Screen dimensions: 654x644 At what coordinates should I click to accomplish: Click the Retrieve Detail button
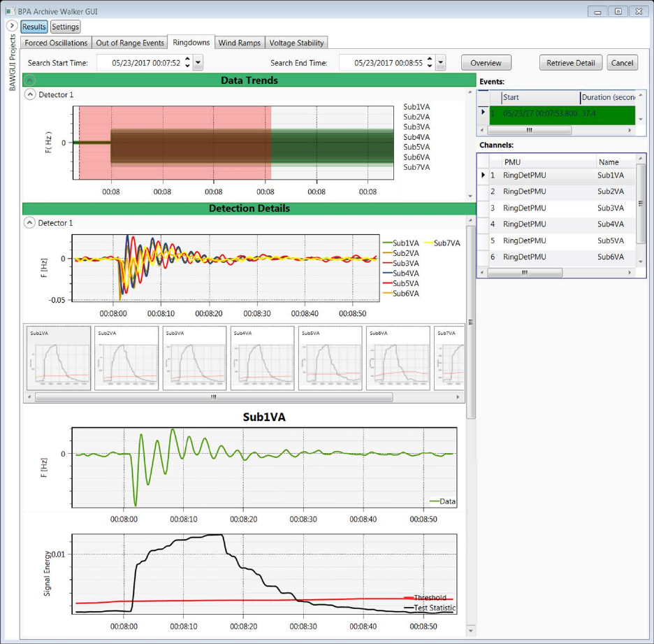click(571, 63)
